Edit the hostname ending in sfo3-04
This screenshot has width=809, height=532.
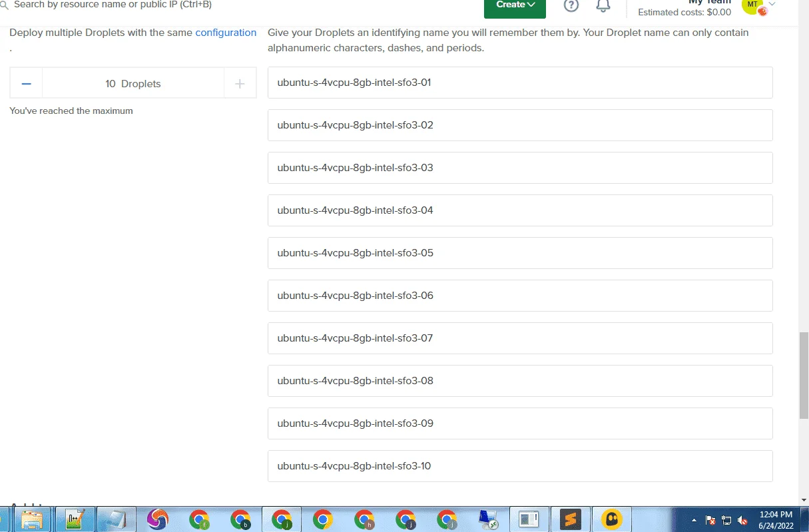(520, 210)
